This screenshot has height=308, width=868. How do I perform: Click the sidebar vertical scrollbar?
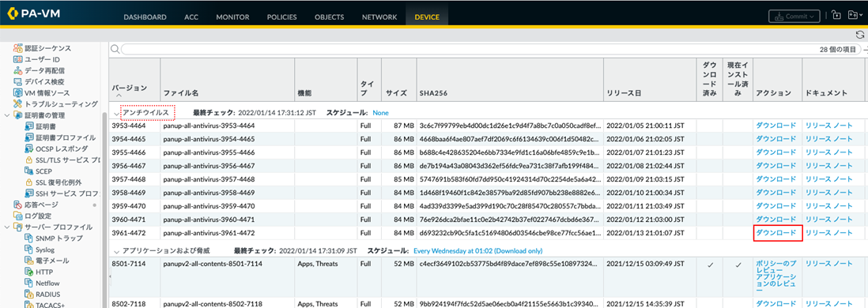pyautogui.click(x=105, y=210)
